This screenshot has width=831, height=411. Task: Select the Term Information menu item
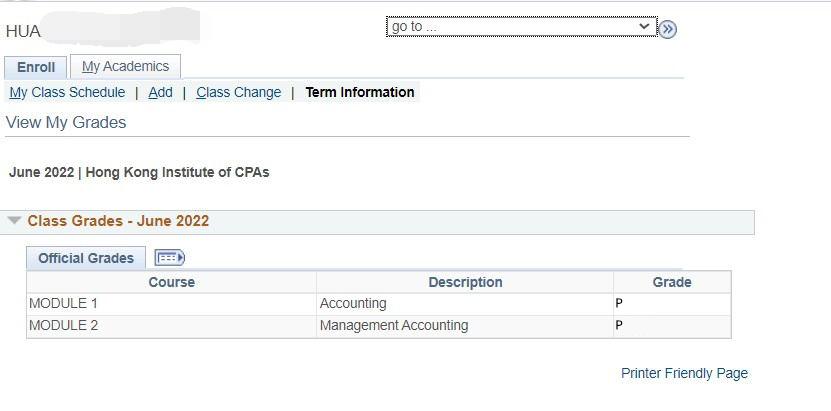click(x=360, y=92)
